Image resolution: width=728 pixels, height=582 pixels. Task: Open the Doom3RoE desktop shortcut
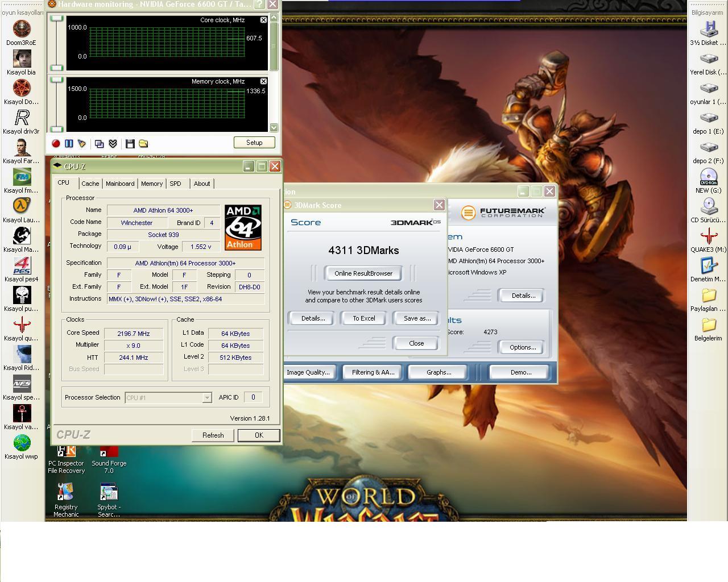pos(22,33)
